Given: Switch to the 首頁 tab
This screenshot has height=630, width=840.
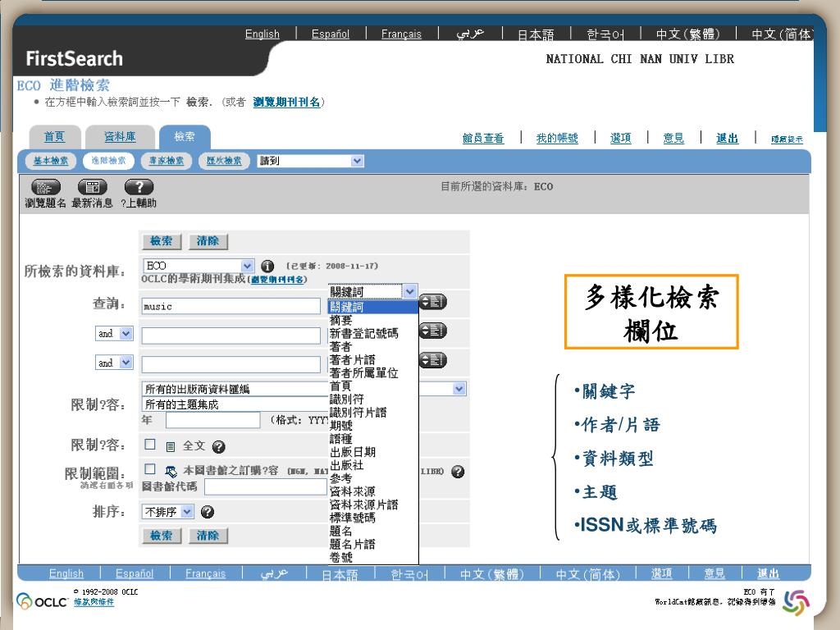Looking at the screenshot, I should (55, 137).
